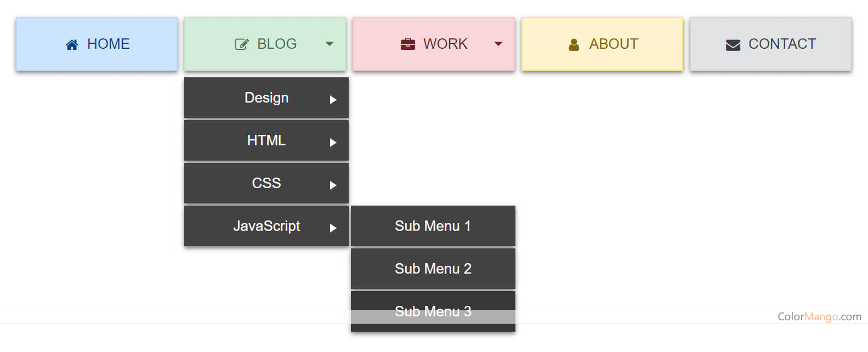Viewport: 868px width, 352px height.
Task: Expand the Design submenu arrow
Action: [x=333, y=100]
